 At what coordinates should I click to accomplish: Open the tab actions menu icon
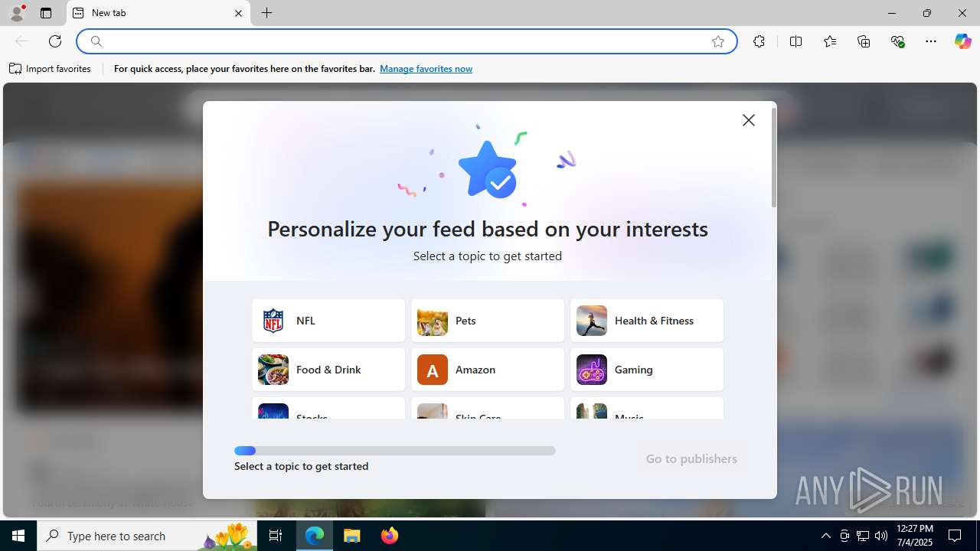click(46, 13)
